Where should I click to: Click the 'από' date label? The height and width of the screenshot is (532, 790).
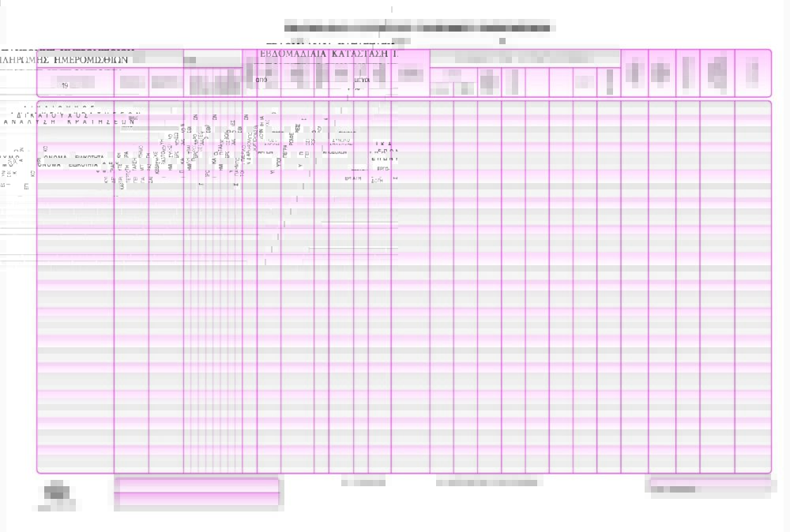(261, 80)
